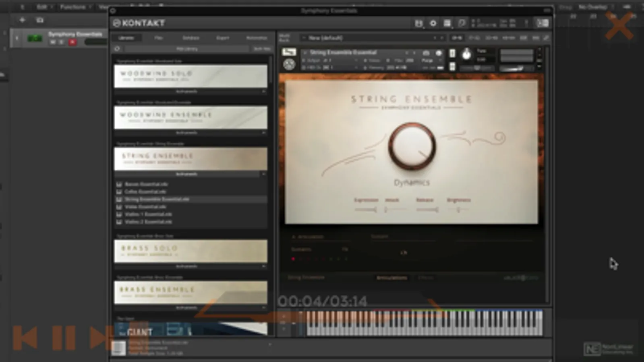Click the Tune knob in instrument header
644x362 pixels.
point(466,53)
